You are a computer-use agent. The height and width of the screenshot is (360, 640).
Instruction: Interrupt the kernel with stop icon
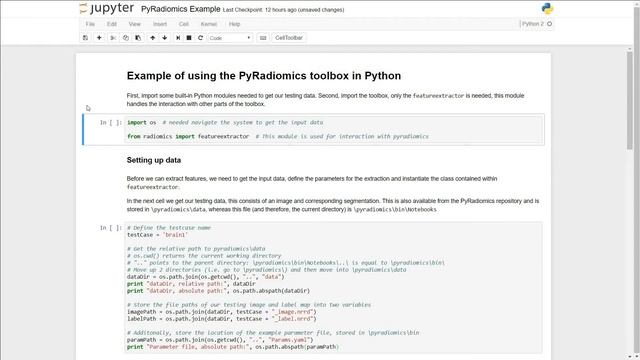click(189, 38)
